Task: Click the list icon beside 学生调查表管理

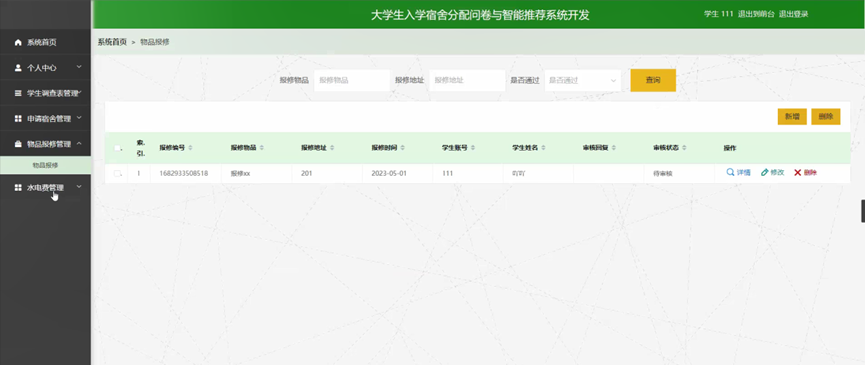Action: [x=18, y=93]
